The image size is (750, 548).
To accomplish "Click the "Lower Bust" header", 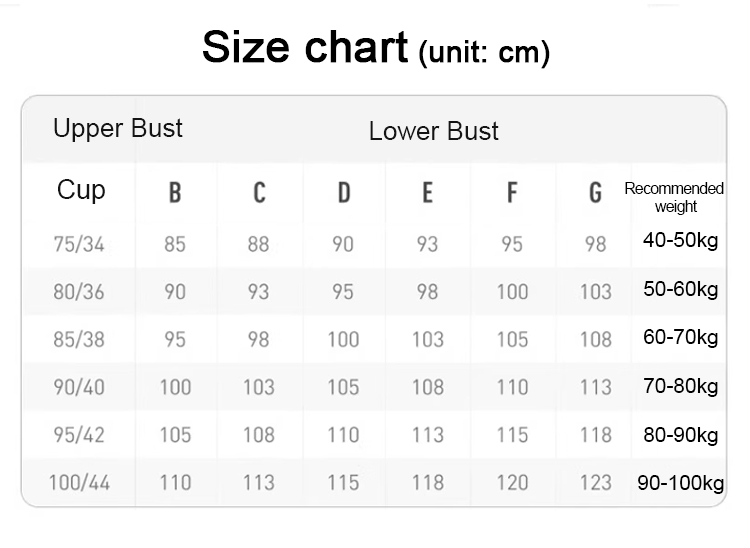I will 433,131.
